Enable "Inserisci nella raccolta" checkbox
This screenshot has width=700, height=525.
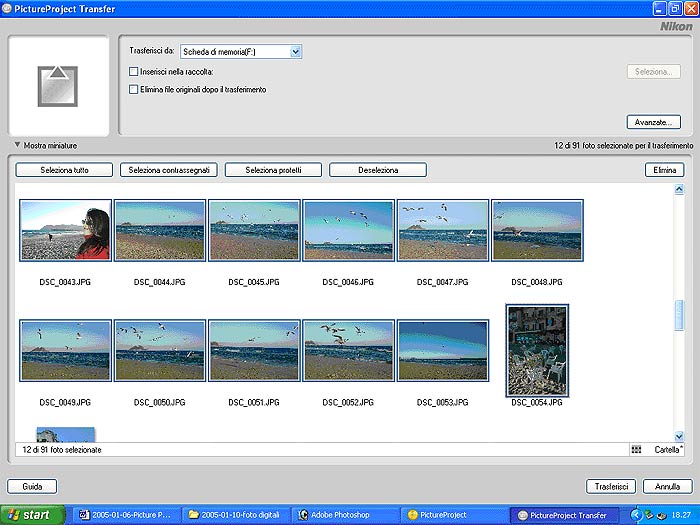(133, 71)
